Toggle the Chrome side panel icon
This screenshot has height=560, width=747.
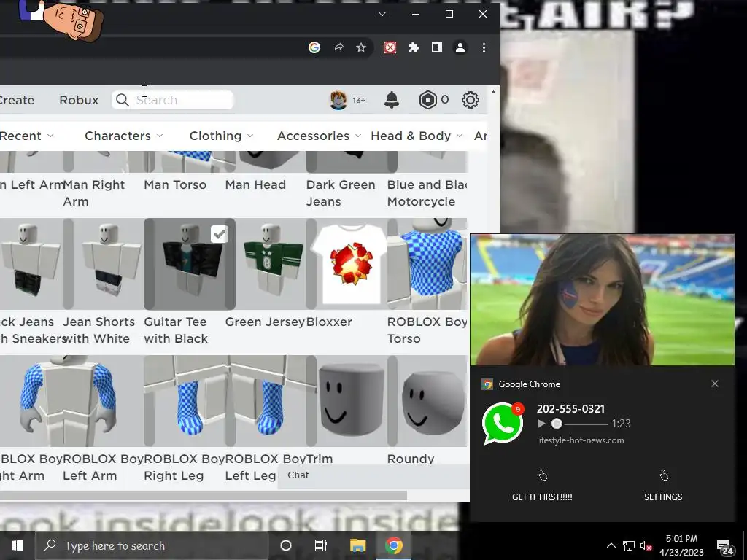click(x=437, y=47)
